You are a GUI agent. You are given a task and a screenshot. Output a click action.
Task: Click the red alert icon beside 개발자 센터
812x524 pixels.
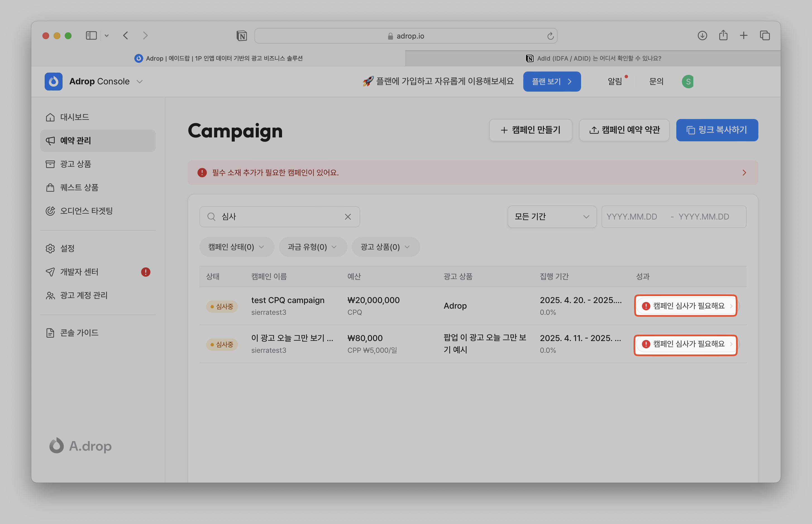click(145, 272)
